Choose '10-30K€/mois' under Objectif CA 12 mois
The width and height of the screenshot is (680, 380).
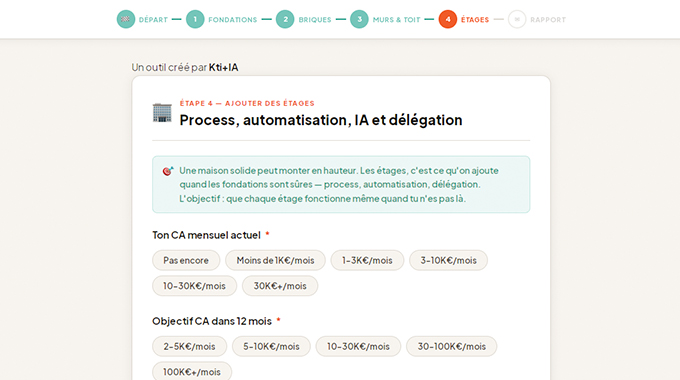(358, 346)
